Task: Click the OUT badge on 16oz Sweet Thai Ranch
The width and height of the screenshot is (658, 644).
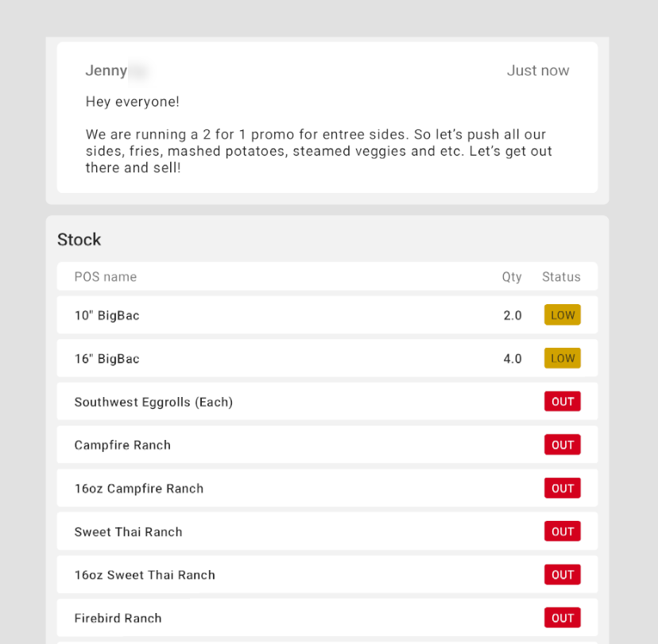Action: 562,574
